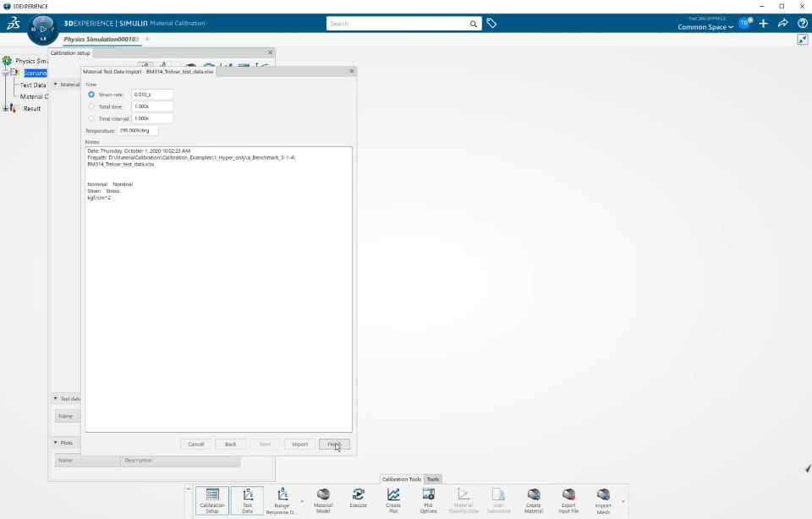Select the Result tree item

[x=32, y=109]
